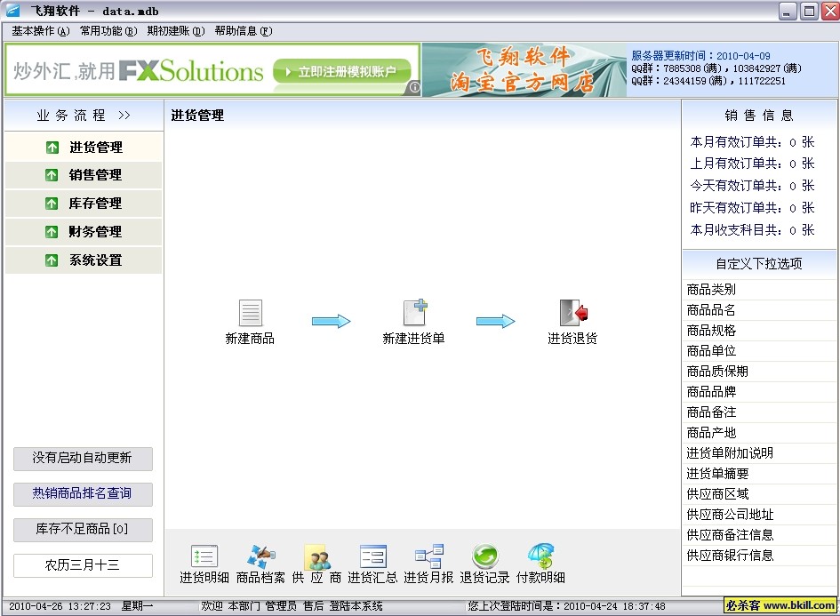840x616 pixels.
Task: Select 进货单附加说明 list entry
Action: 759,453
